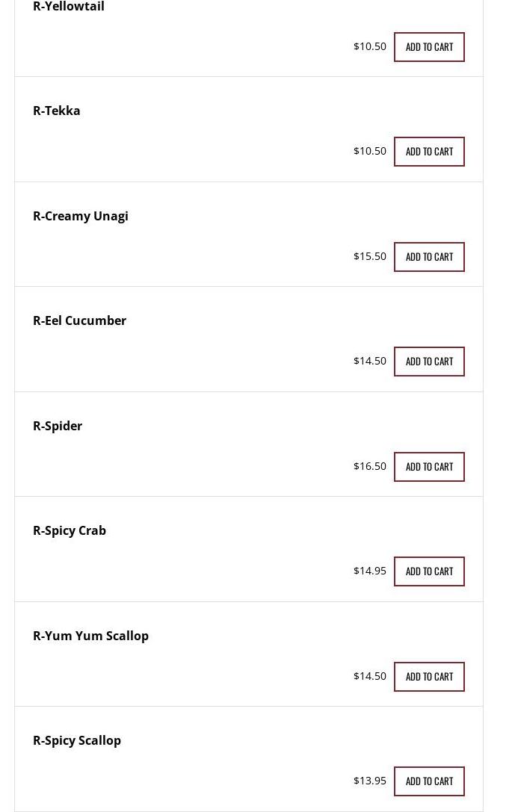Add R-Yum Yum Scallop to cart

[x=429, y=677]
